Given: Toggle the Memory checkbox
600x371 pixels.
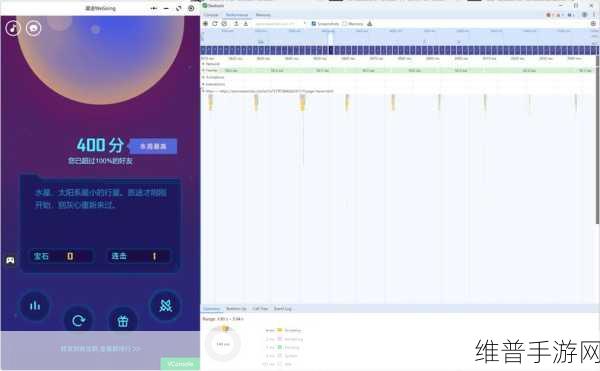Looking at the screenshot, I should point(345,24).
